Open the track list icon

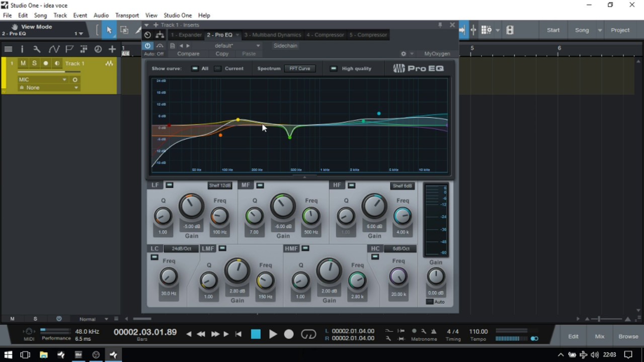[8, 49]
